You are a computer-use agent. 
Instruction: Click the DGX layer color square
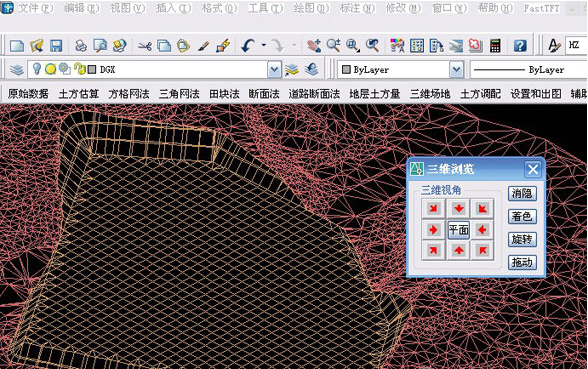(92, 69)
